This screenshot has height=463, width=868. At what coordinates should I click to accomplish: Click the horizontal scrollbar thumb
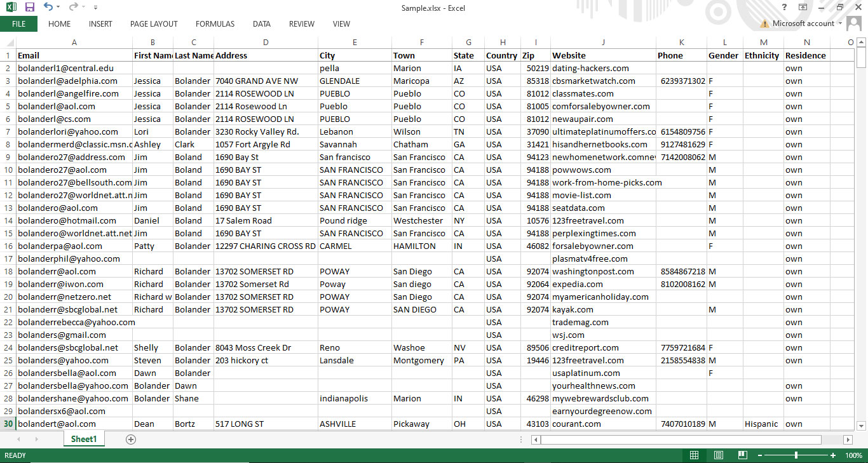[681, 440]
